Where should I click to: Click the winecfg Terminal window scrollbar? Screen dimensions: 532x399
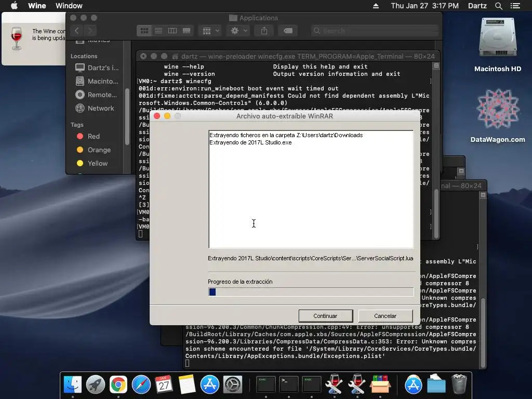436,214
